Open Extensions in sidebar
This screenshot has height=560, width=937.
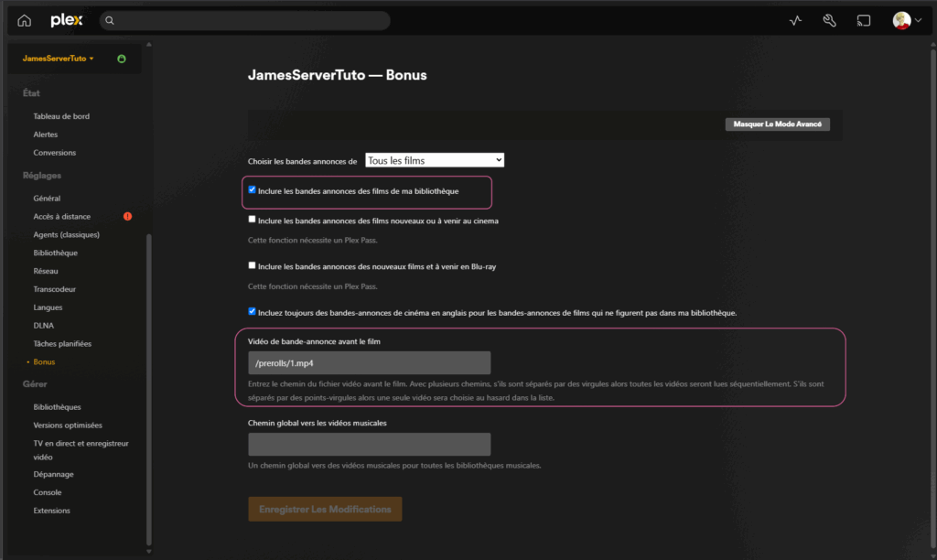(51, 511)
